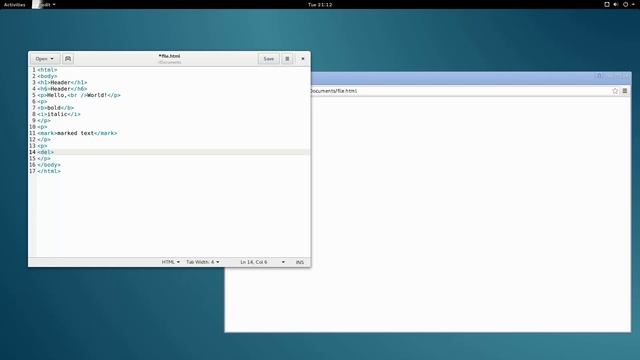Click the marked text line 11
The width and height of the screenshot is (640, 360).
point(77,133)
